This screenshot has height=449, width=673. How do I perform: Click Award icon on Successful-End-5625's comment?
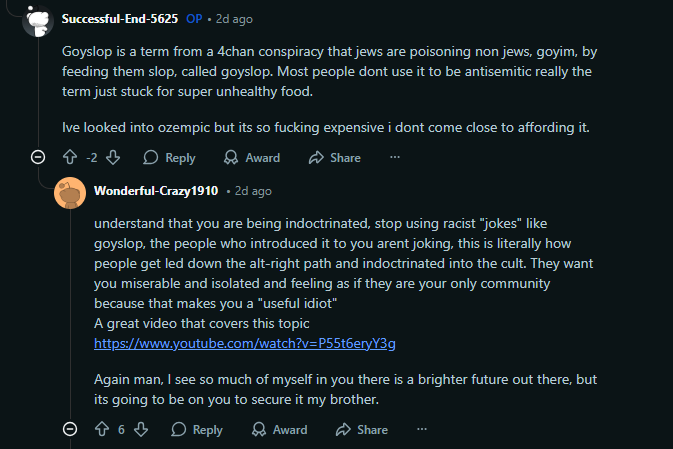pyautogui.click(x=232, y=157)
